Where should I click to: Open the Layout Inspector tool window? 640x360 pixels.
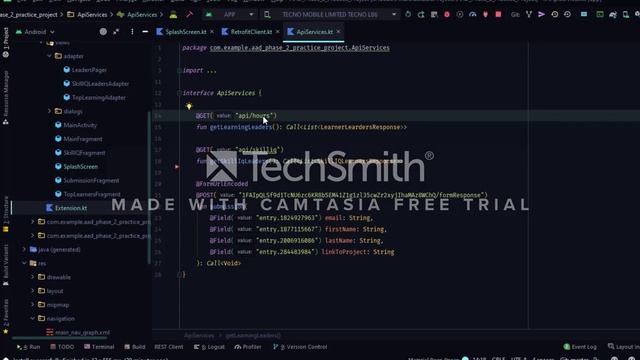623,347
